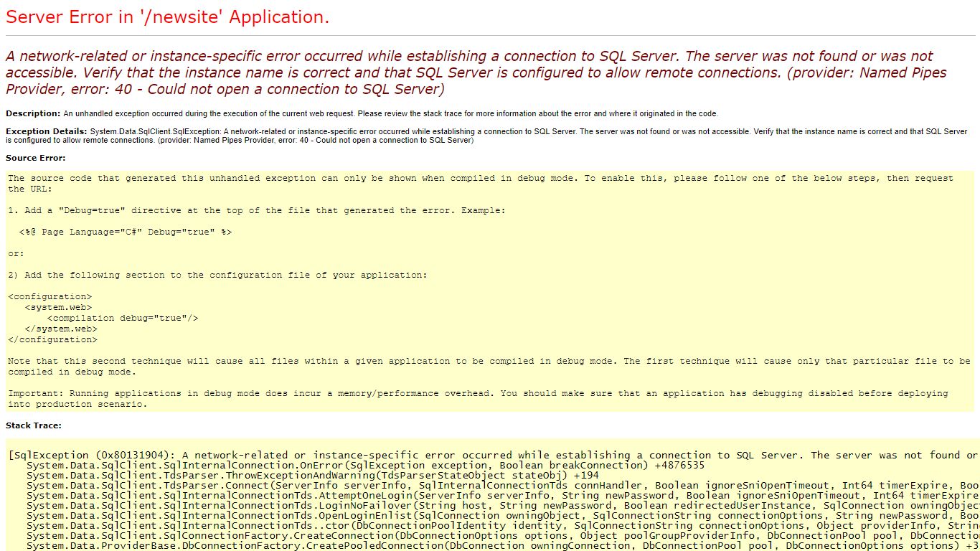Click the 'Add a "Debug=true" directive' line
Viewport: 980px width, 551px height.
click(257, 210)
